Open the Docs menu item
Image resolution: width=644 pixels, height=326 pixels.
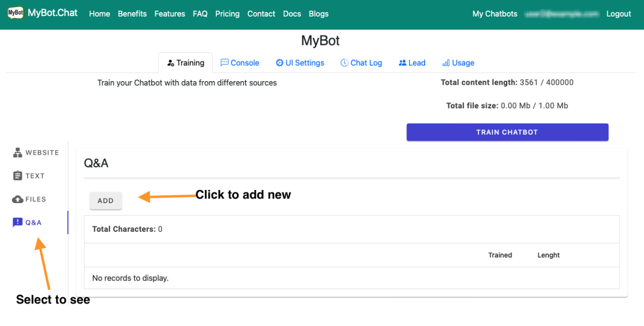[x=292, y=14]
